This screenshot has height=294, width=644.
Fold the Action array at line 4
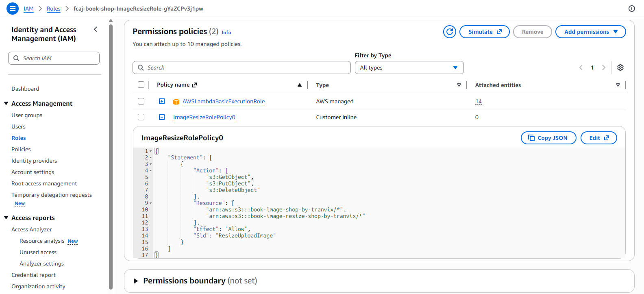click(x=150, y=171)
